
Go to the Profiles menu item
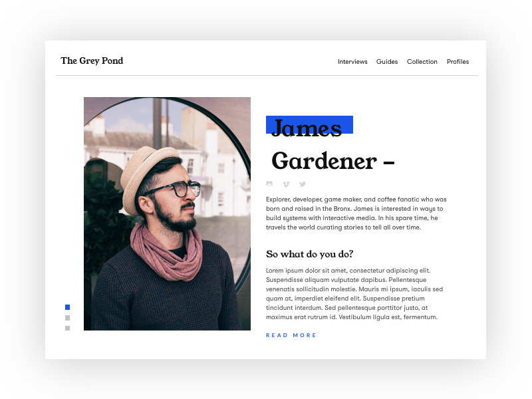point(458,62)
